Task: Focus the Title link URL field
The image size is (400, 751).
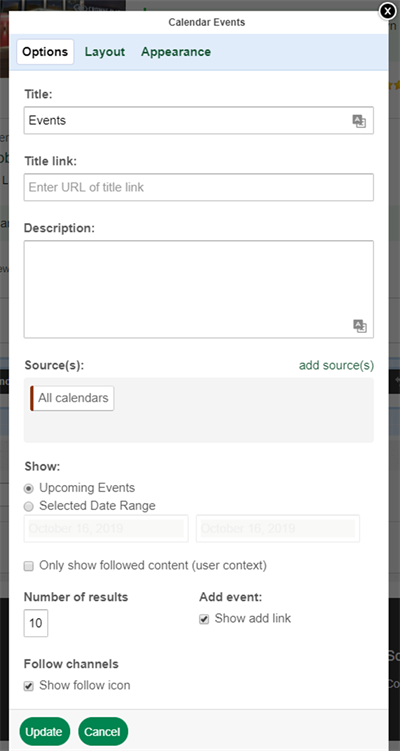Action: (199, 187)
